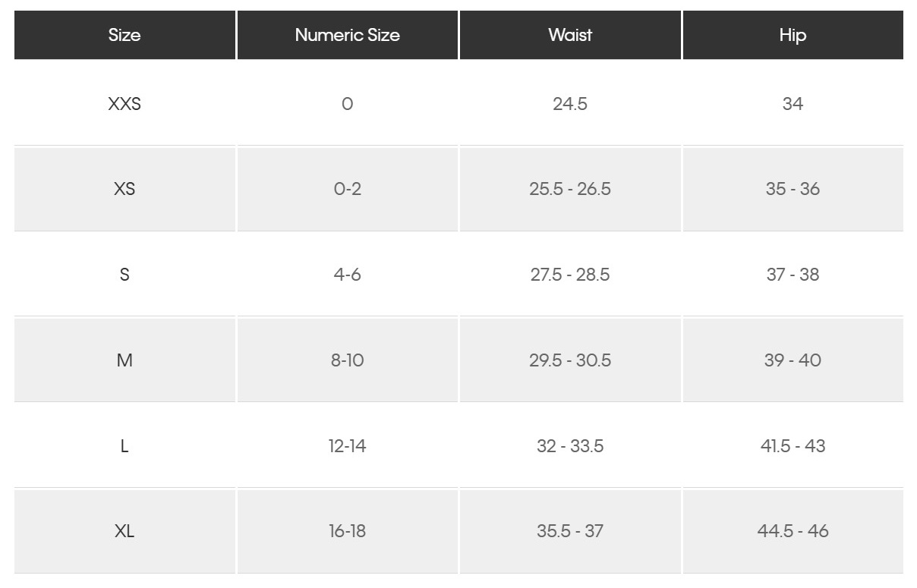Select hip measurement 39 - 40
The width and height of the screenshot is (917, 588).
tap(793, 360)
